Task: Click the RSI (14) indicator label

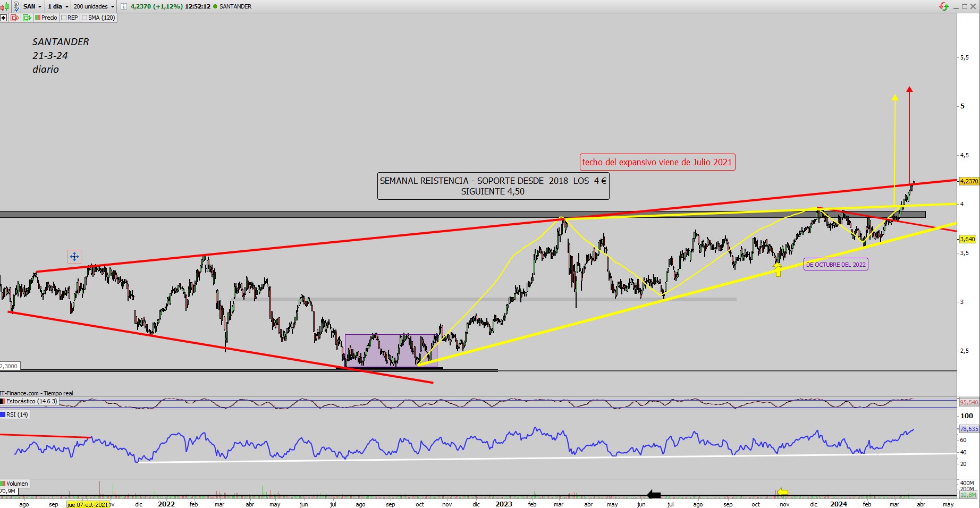Action: pos(15,414)
